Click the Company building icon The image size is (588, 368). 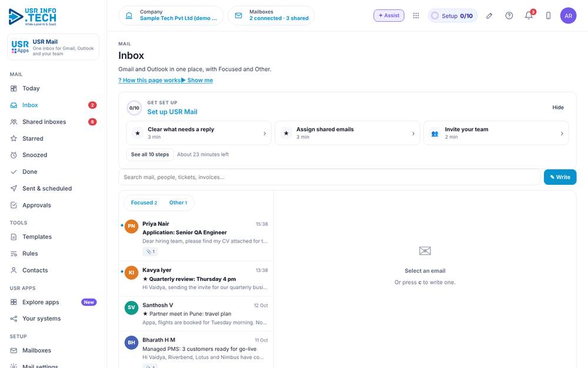click(129, 15)
